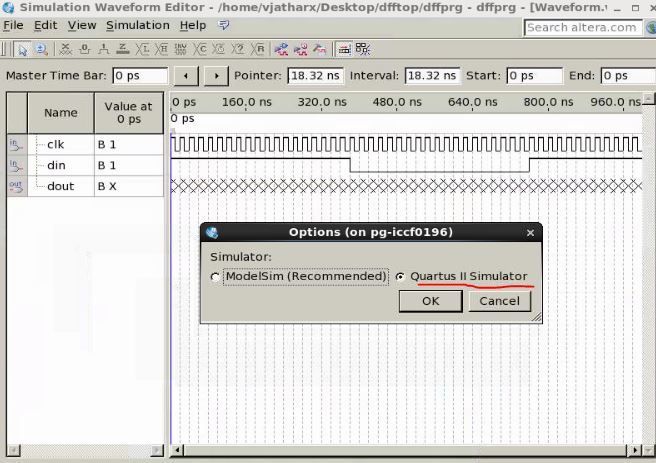This screenshot has height=463, width=656.
Task: Open the File menu
Action: (13, 26)
